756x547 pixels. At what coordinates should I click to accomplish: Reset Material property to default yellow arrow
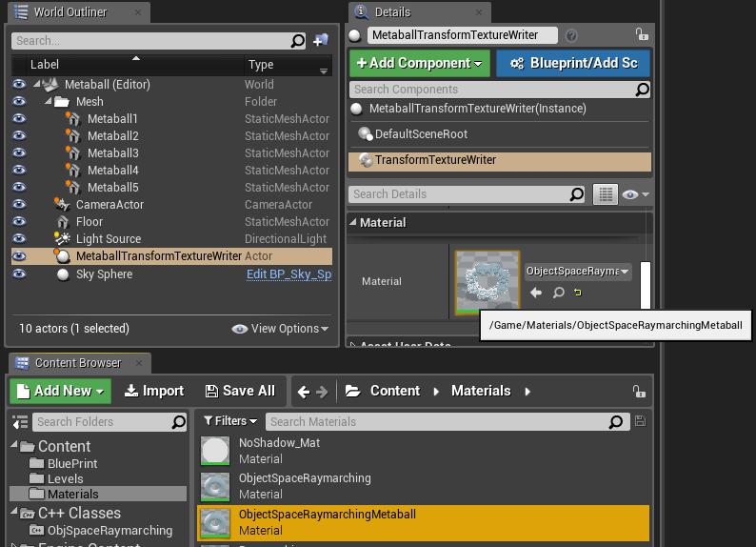pyautogui.click(x=578, y=293)
